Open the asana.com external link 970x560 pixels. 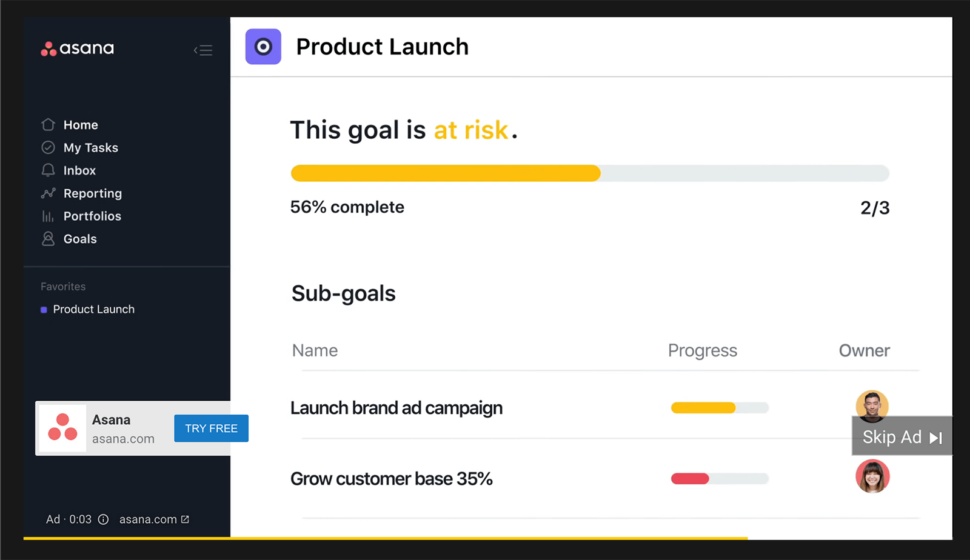(x=154, y=519)
